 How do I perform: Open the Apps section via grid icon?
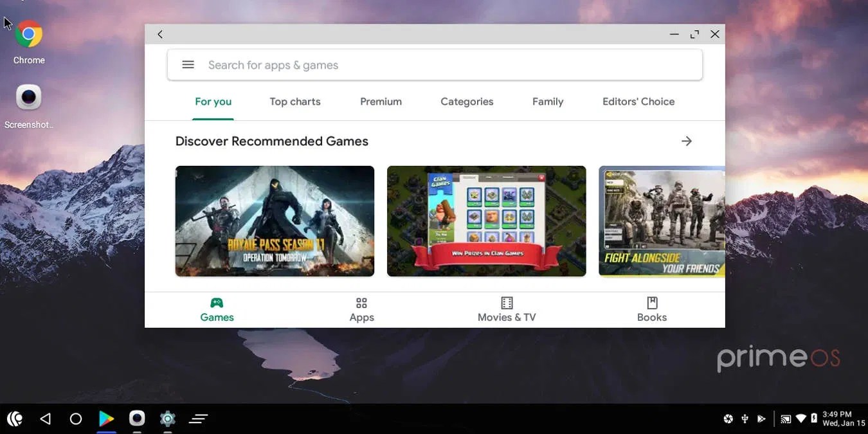click(x=361, y=302)
